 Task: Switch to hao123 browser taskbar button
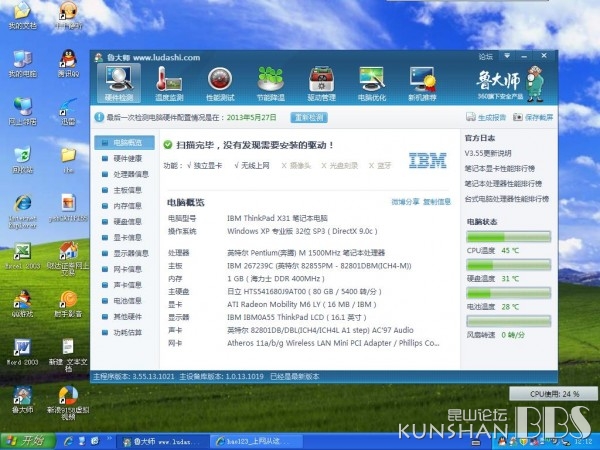(256, 442)
